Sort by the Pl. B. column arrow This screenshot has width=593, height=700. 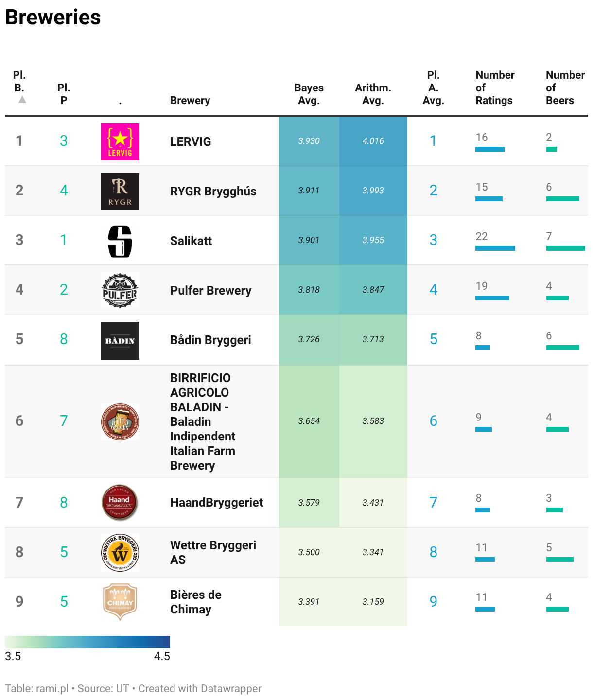(x=22, y=100)
